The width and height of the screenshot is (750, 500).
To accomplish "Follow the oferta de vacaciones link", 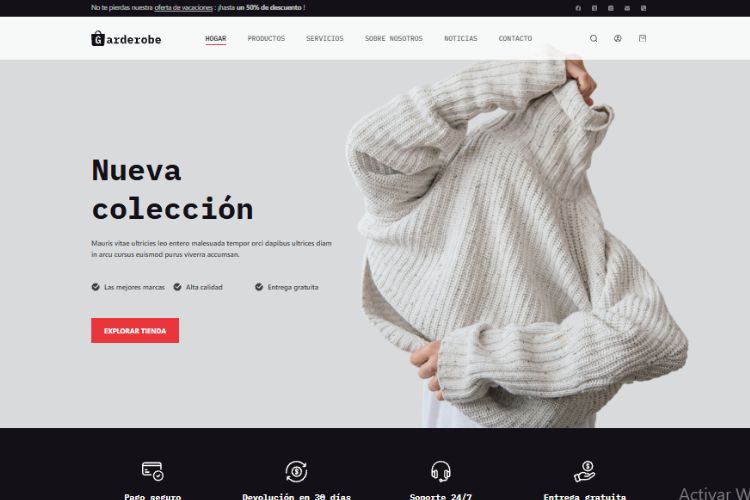I will pyautogui.click(x=184, y=8).
